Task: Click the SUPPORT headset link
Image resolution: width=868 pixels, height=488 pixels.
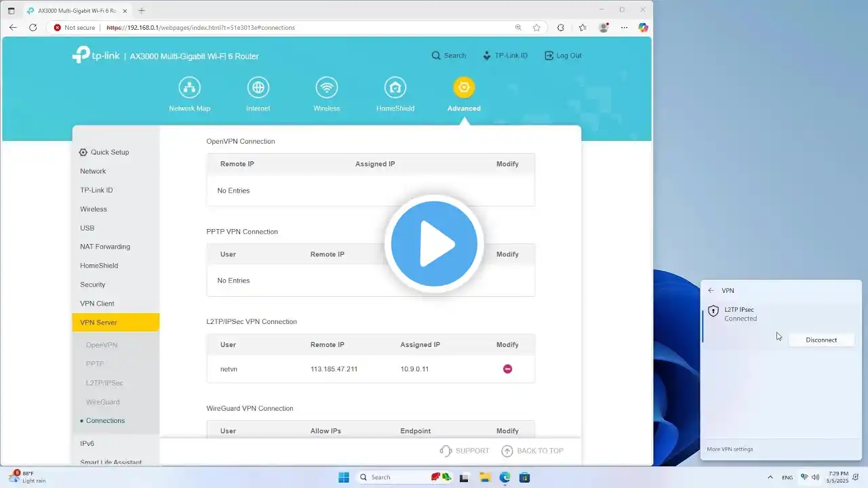Action: (465, 451)
